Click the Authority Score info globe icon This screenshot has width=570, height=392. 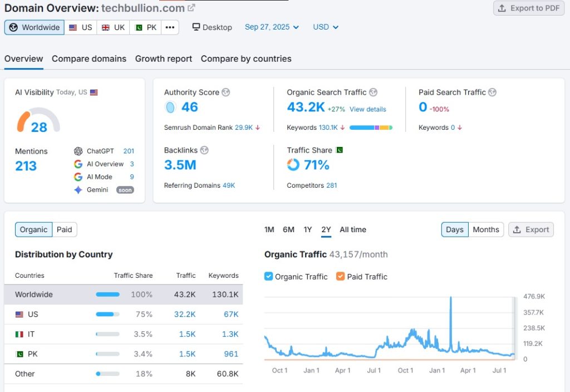(x=226, y=92)
